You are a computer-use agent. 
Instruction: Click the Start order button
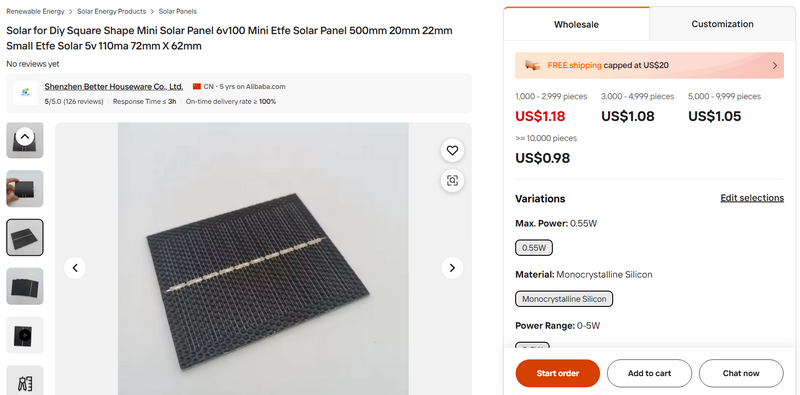(x=558, y=373)
